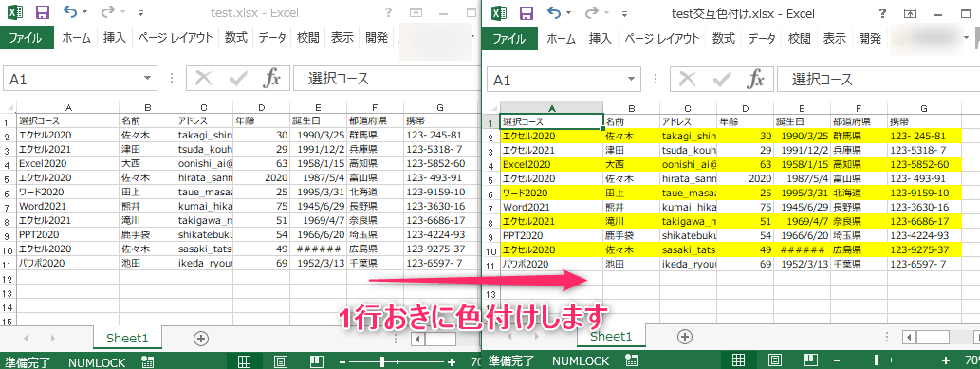Switch to Page Break Preview in right window

pyautogui.click(x=810, y=360)
